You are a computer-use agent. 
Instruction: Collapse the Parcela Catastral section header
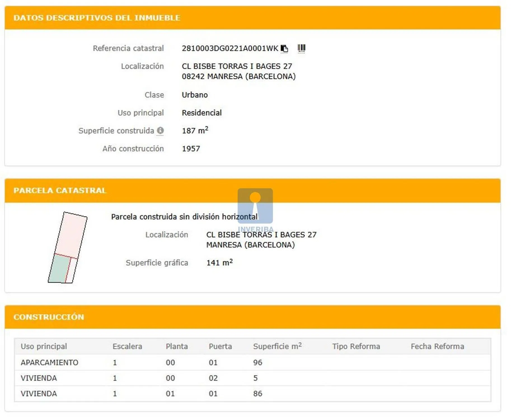(60, 190)
